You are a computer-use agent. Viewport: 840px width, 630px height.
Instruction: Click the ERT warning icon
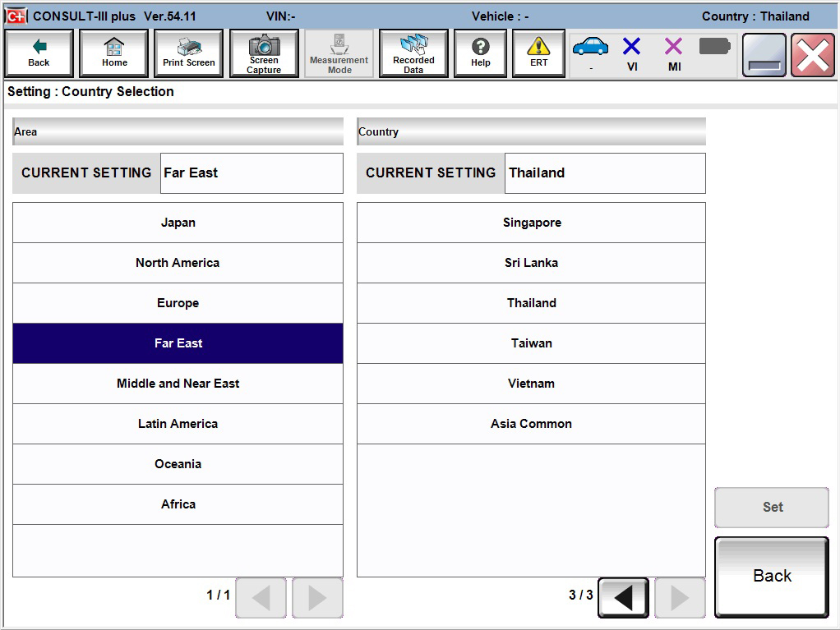click(538, 53)
